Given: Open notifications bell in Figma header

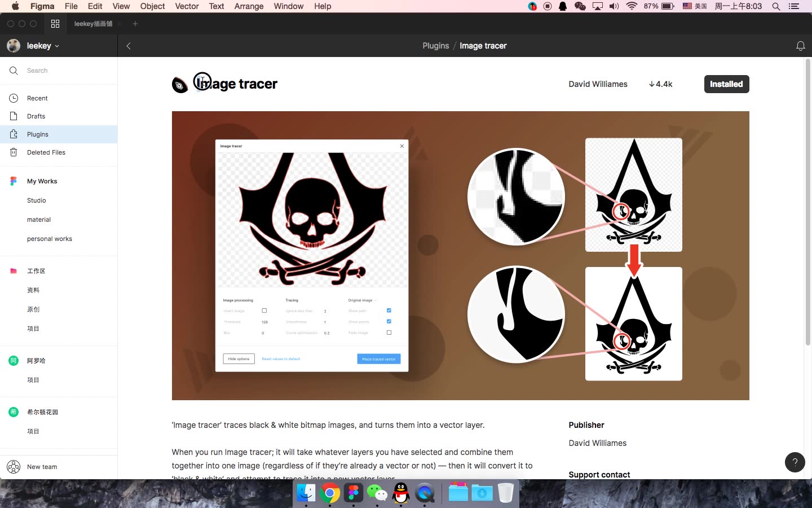Looking at the screenshot, I should pyautogui.click(x=800, y=46).
